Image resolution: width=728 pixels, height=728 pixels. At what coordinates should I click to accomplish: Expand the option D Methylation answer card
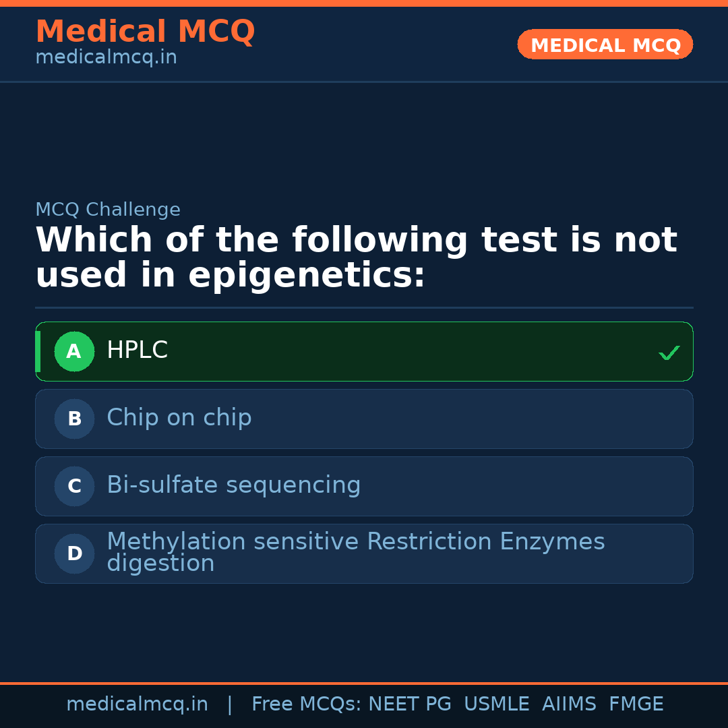pyautogui.click(x=364, y=553)
